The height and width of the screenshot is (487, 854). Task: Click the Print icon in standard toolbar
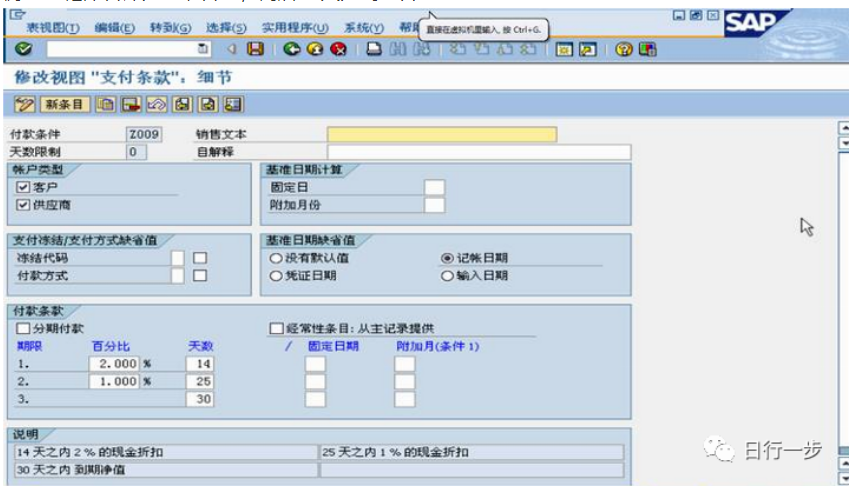(374, 50)
